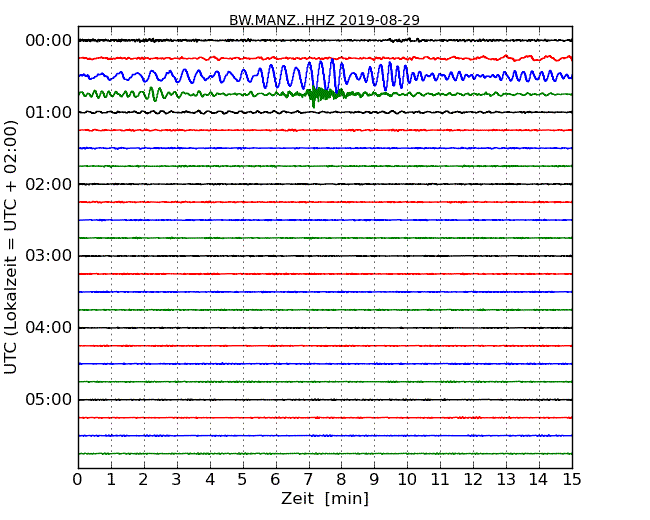Select the 02:00 time label
650x520 pixels.
click(49, 184)
